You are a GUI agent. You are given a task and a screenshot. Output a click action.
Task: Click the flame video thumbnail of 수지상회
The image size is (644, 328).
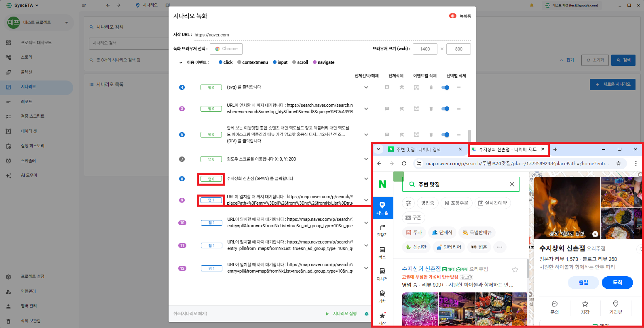(x=567, y=208)
